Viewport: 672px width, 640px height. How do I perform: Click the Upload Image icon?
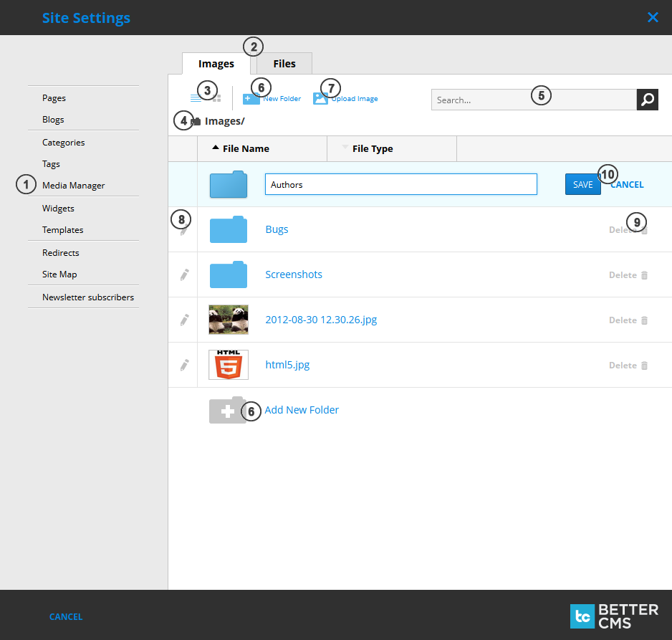[x=320, y=99]
